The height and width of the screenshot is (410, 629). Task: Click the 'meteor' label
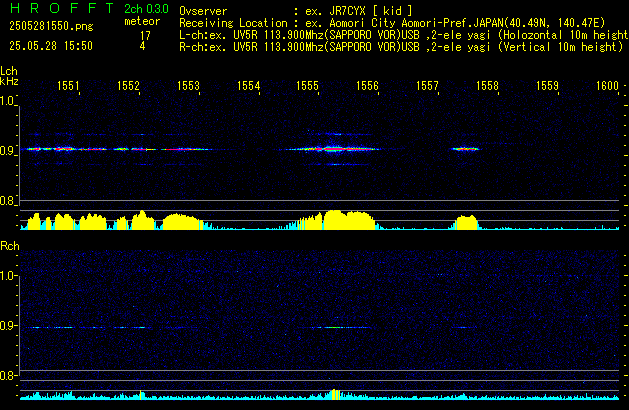click(x=142, y=21)
